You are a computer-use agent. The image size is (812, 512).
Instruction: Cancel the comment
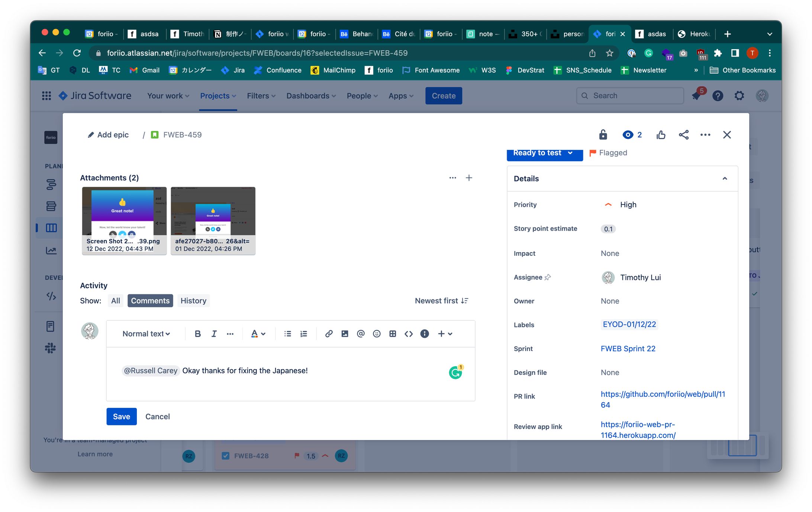(x=158, y=416)
